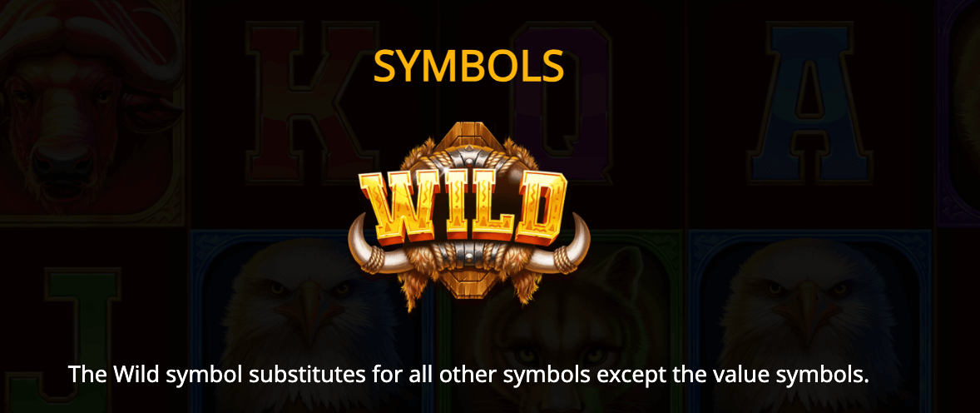Screen dimensions: 980x413
Task: Click the right buffalo horn of Wild emblem
Action: pyautogui.click(x=567, y=246)
